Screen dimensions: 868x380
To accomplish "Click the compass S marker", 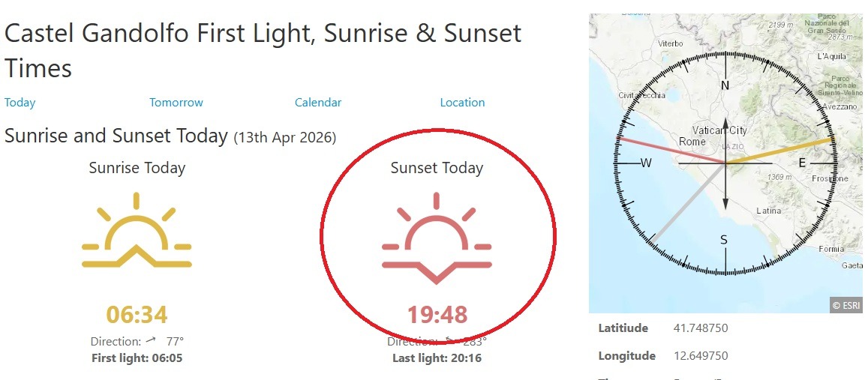I will point(724,240).
